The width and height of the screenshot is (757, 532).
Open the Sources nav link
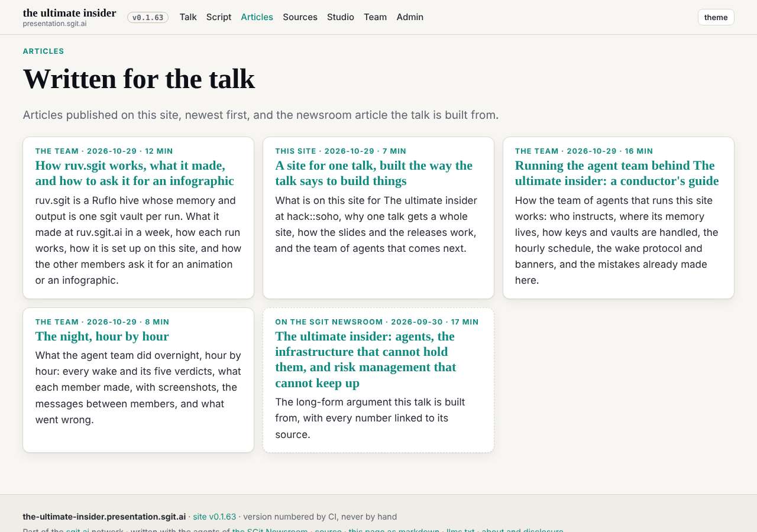pyautogui.click(x=300, y=17)
